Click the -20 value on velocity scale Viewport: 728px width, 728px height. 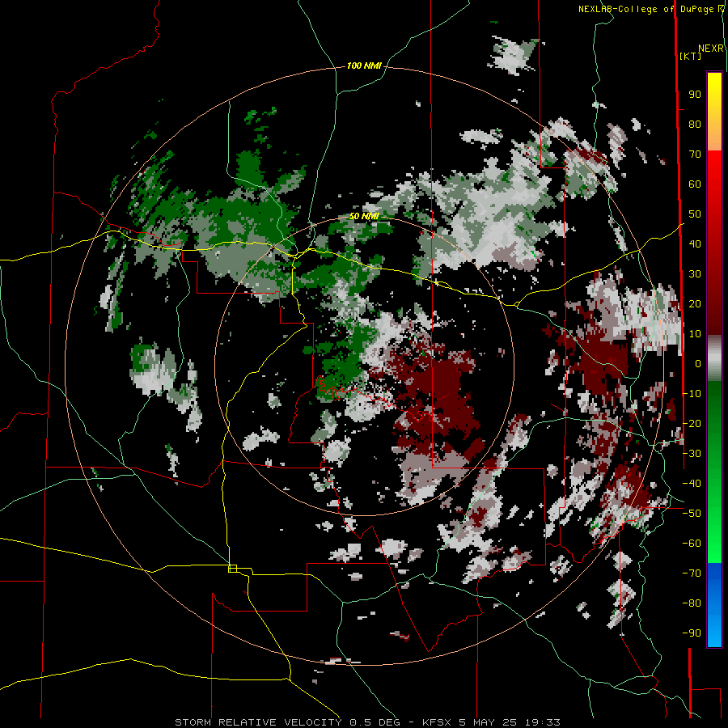692,423
